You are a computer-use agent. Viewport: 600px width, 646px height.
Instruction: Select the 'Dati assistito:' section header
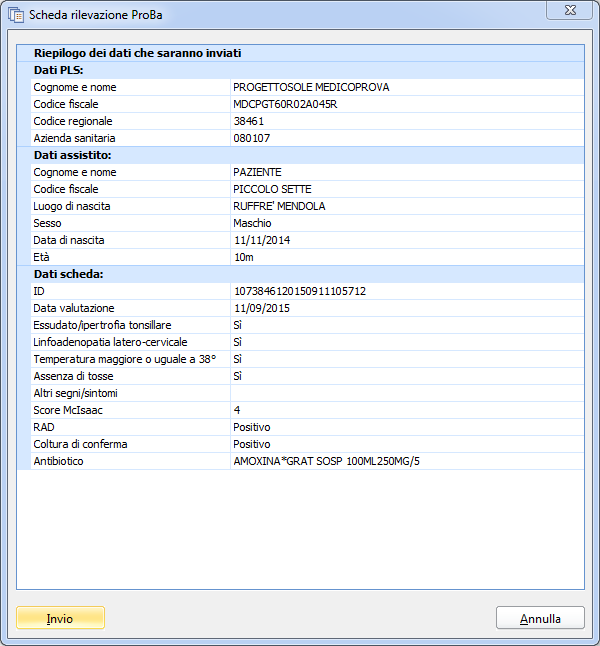(x=73, y=155)
